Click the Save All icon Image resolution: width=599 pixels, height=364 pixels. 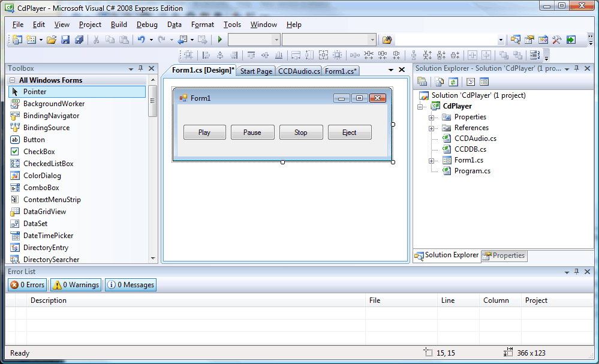[79, 40]
